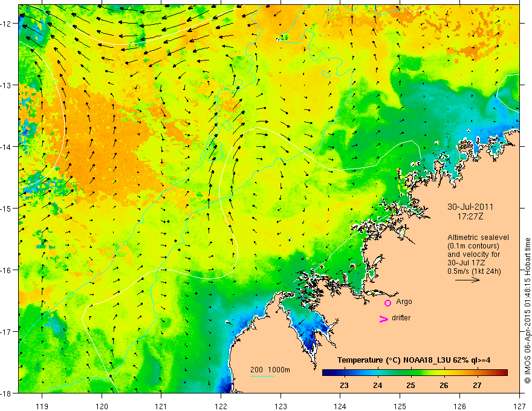Click the 'drifter' legend label
The height and width of the screenshot is (411, 532).
coord(401,318)
